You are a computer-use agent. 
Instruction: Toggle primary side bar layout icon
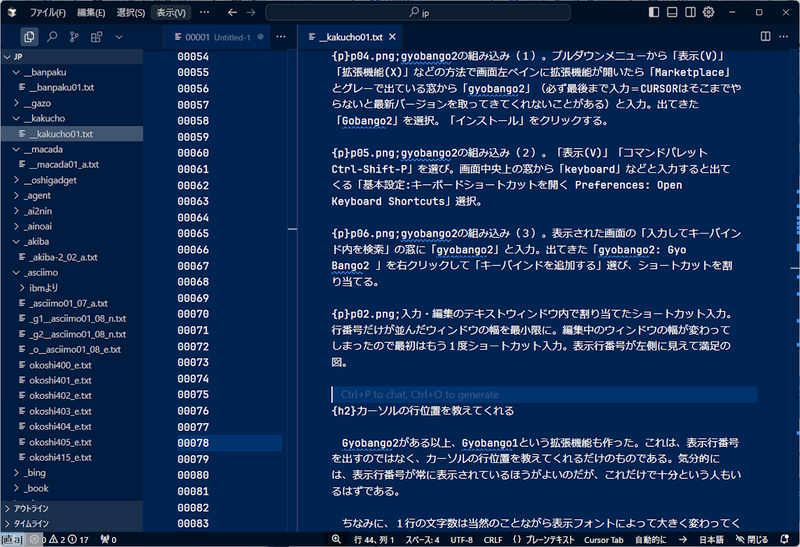click(x=654, y=12)
